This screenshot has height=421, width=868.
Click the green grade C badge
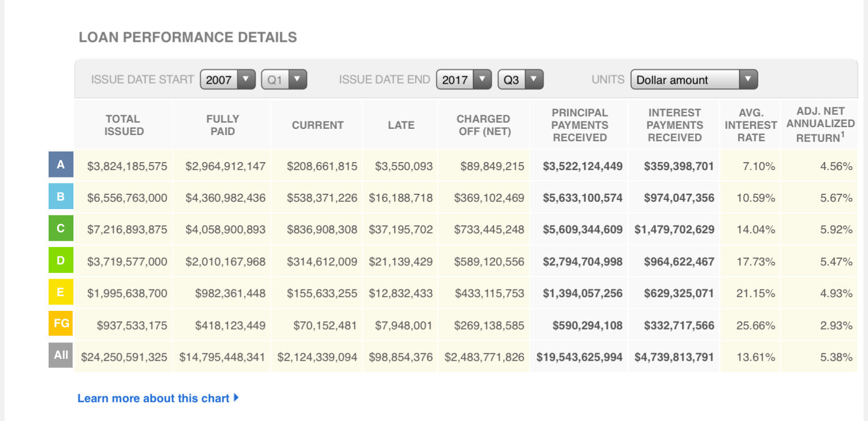[61, 229]
